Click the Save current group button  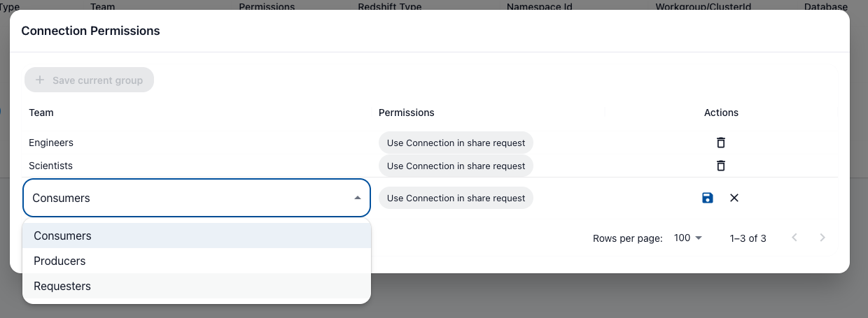(89, 80)
